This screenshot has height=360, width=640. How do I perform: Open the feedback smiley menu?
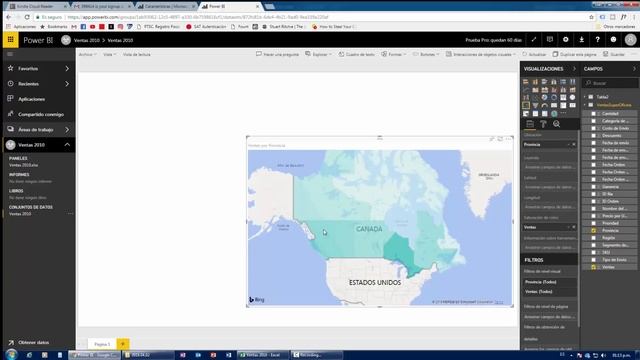point(613,40)
